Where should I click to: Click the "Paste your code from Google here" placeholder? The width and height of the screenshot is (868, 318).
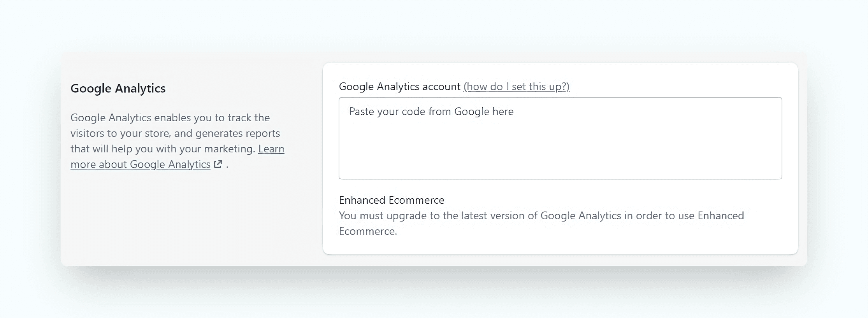(431, 112)
